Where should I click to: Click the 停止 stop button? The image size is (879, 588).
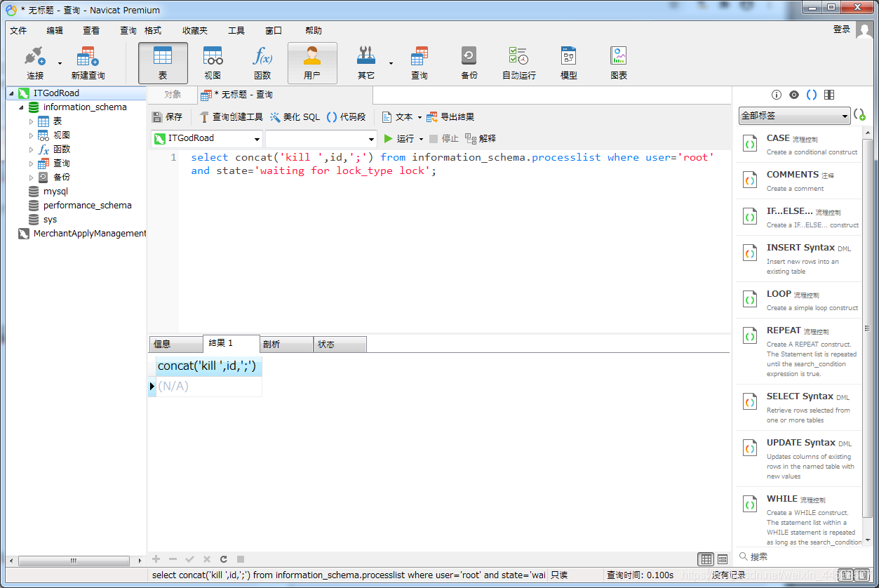tap(444, 139)
